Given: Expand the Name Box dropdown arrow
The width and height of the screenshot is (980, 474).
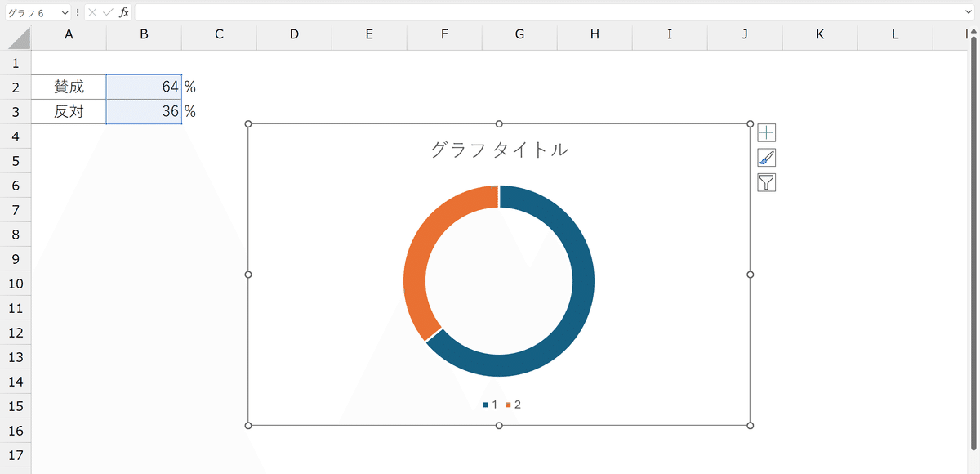Looking at the screenshot, I should (x=65, y=13).
